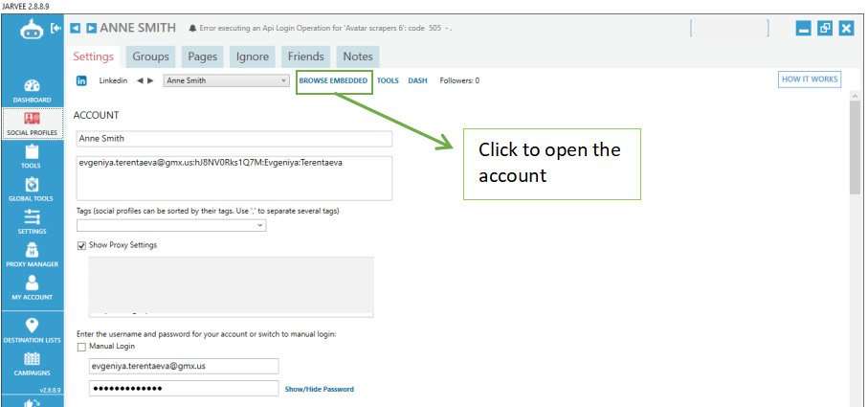
Task: Click the Api Login error message text
Action: (x=325, y=28)
